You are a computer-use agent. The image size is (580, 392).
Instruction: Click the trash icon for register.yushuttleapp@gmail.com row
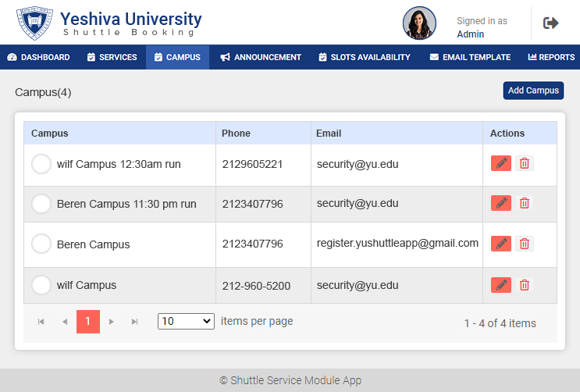tap(524, 244)
